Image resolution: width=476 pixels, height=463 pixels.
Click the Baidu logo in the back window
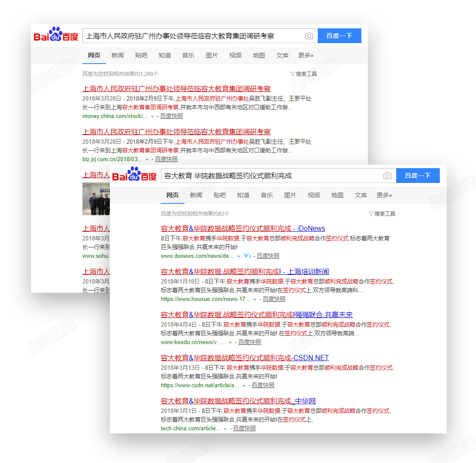pos(56,34)
